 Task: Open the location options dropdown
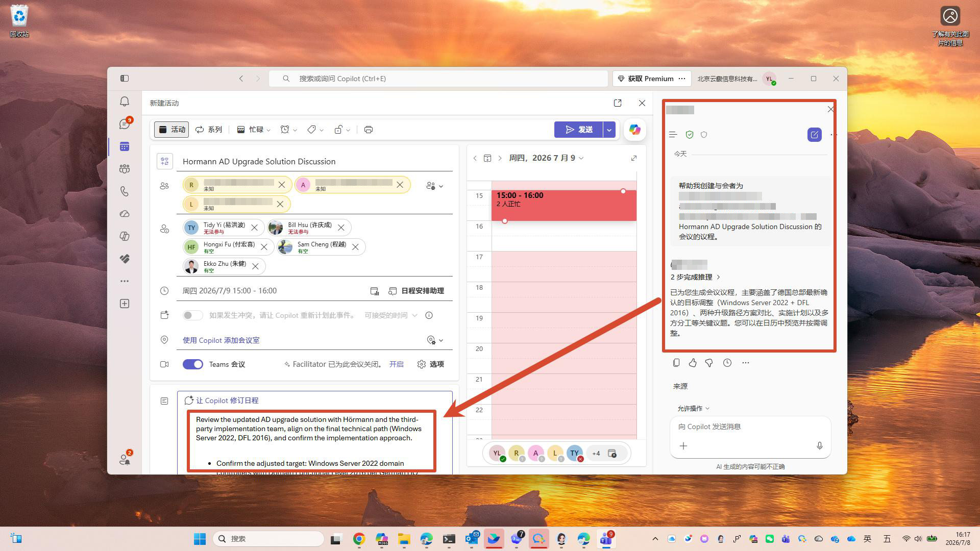tap(435, 340)
